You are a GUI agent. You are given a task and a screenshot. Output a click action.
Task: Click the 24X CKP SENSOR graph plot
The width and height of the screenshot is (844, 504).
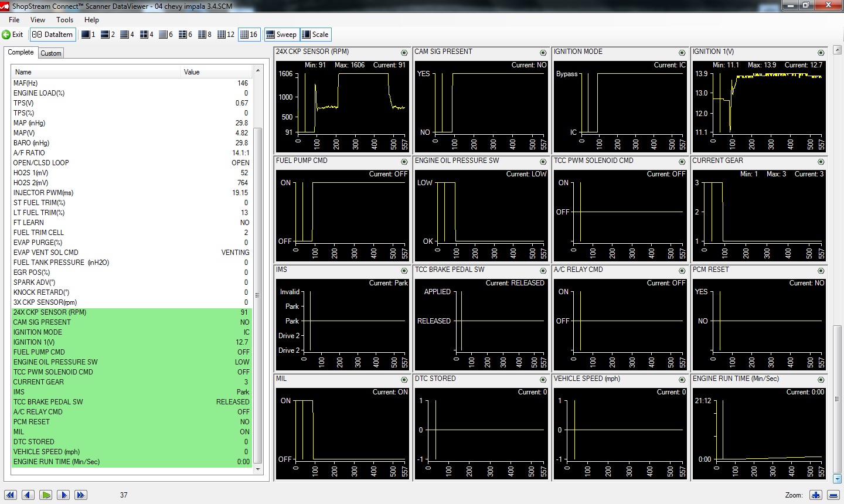(342, 105)
